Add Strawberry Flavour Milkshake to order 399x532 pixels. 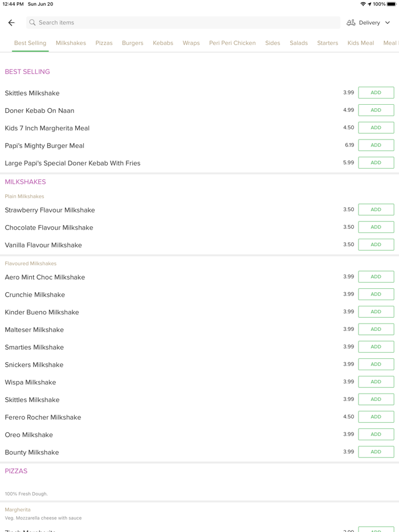[376, 210]
